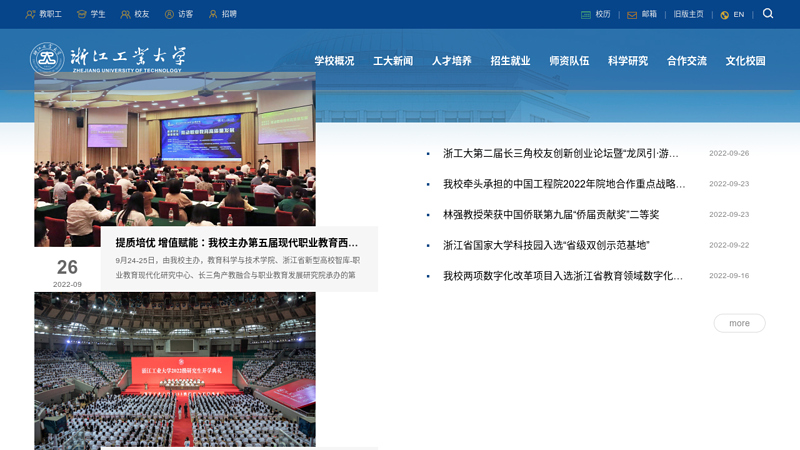800x450 pixels.
Task: Open the 文化校园 menu
Action: [x=745, y=61]
